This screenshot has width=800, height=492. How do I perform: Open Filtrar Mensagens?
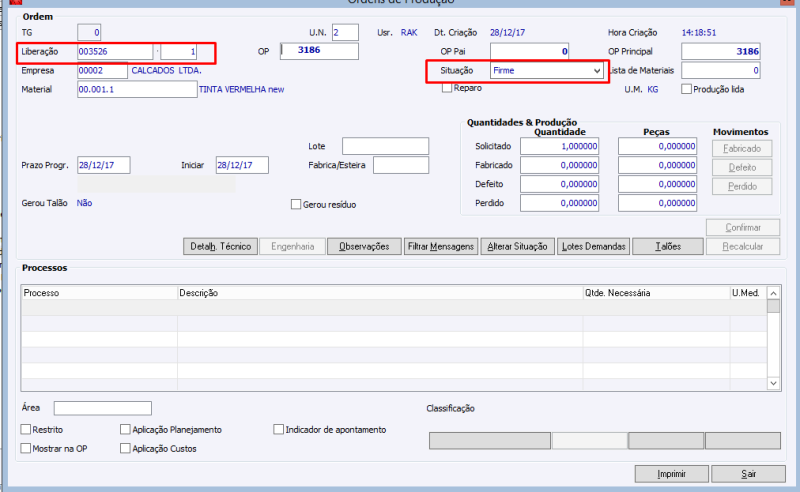pos(441,247)
